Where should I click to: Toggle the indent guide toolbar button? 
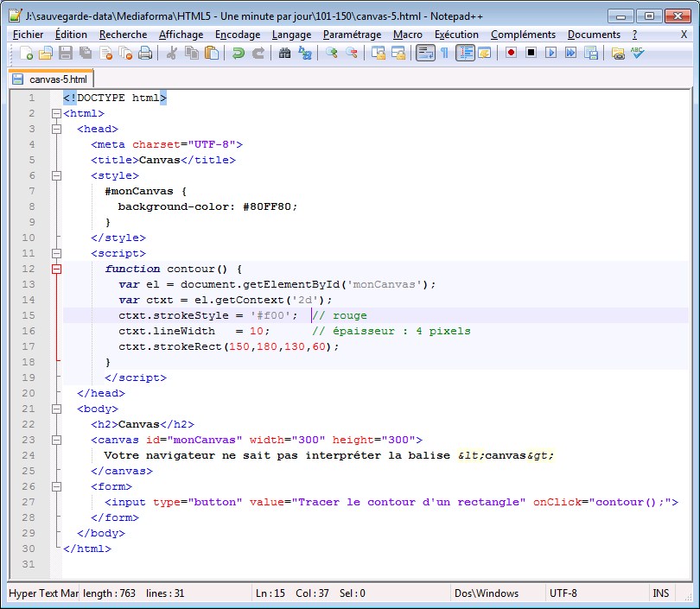coord(465,54)
